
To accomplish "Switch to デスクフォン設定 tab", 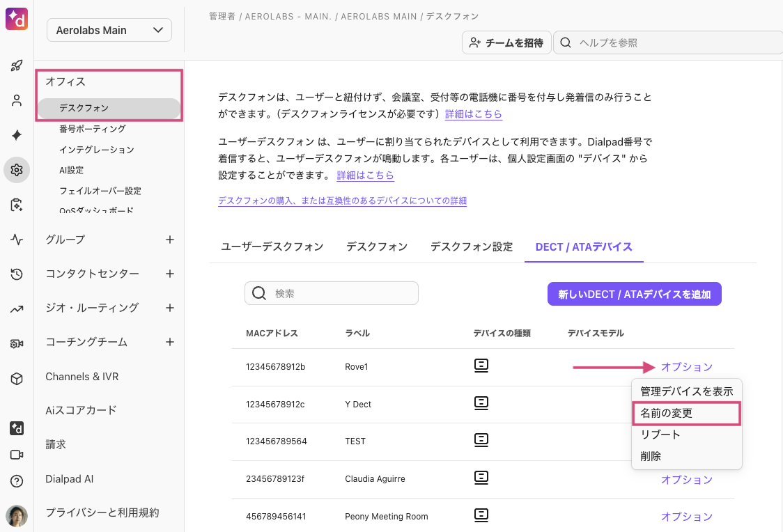I will tap(472, 247).
